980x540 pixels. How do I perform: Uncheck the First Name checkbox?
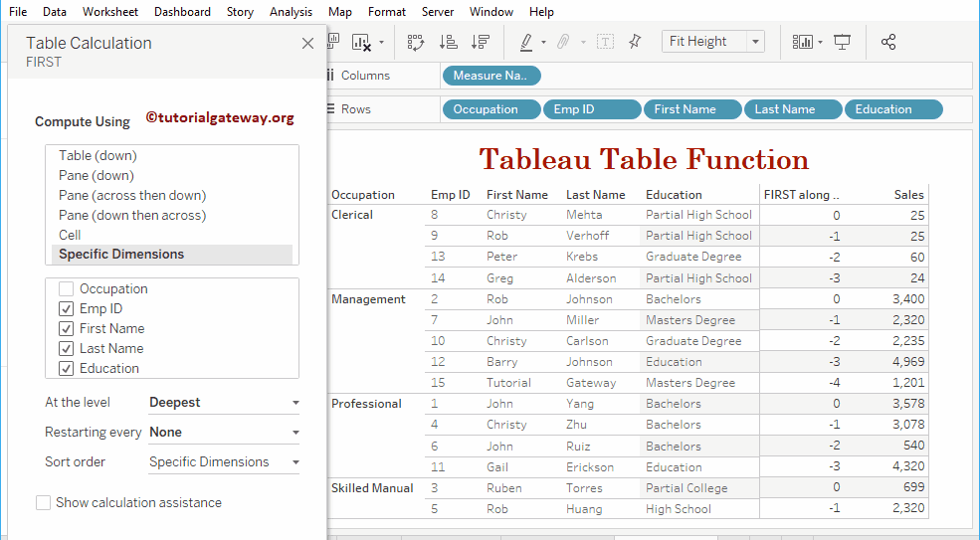point(66,329)
